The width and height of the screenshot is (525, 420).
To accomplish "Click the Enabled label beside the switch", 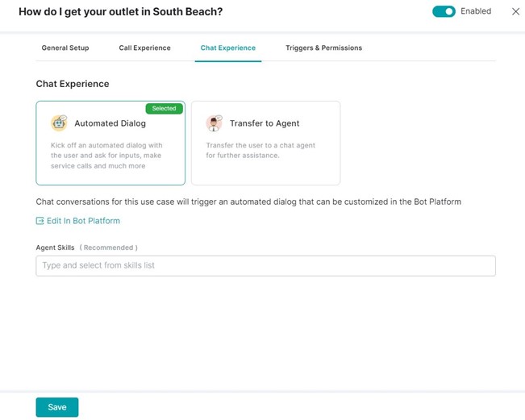I will [x=476, y=12].
